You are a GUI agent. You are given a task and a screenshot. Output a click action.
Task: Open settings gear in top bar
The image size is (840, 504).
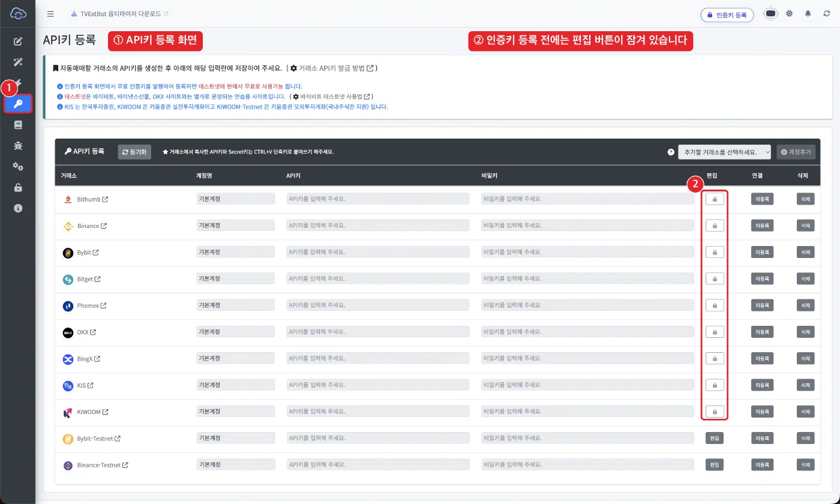coord(789,13)
